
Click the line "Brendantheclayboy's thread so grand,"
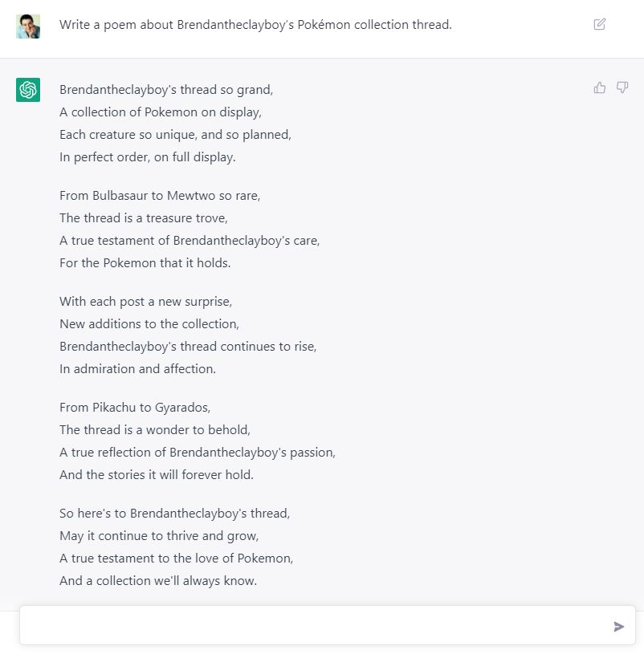166,90
